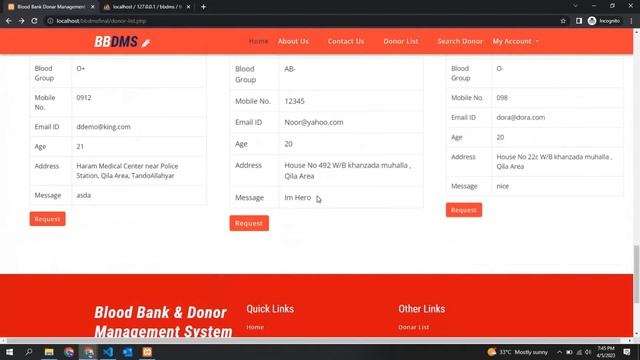Click the taskbar clock and date

pyautogui.click(x=605, y=352)
